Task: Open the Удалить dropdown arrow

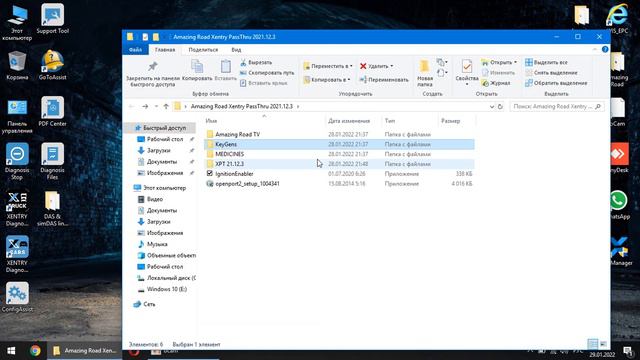Action: click(392, 66)
